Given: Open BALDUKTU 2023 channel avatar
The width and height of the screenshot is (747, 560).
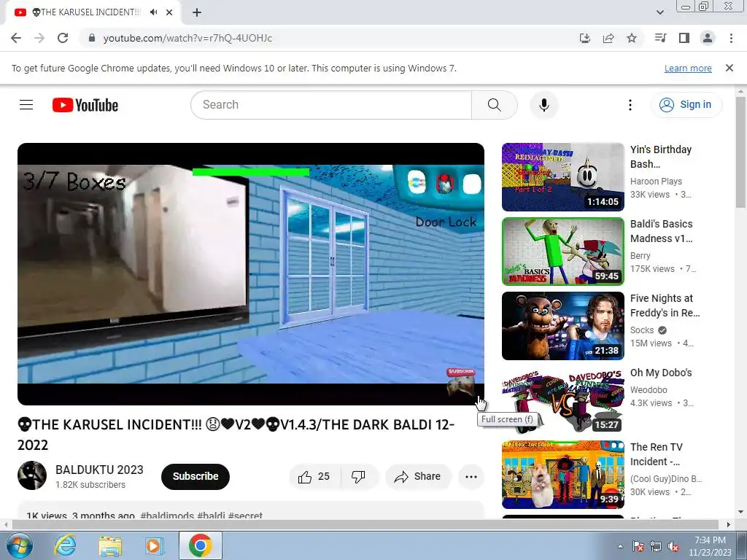Looking at the screenshot, I should click(x=32, y=475).
